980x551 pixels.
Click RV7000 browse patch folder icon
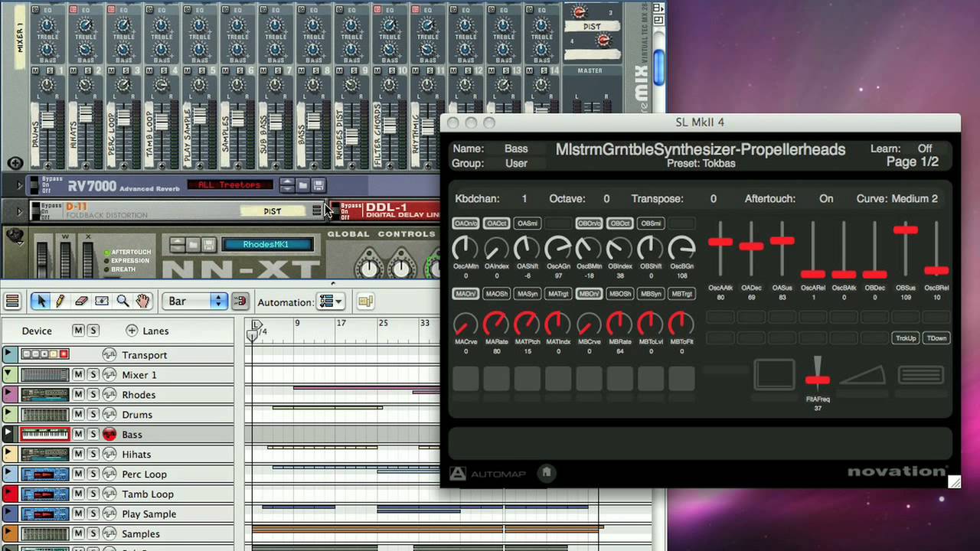pos(303,184)
